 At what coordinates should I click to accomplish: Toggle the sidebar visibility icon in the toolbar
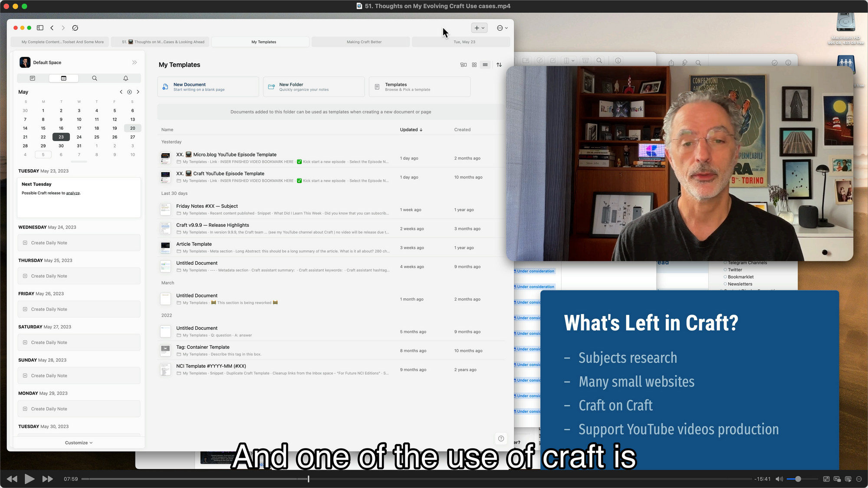(x=40, y=27)
